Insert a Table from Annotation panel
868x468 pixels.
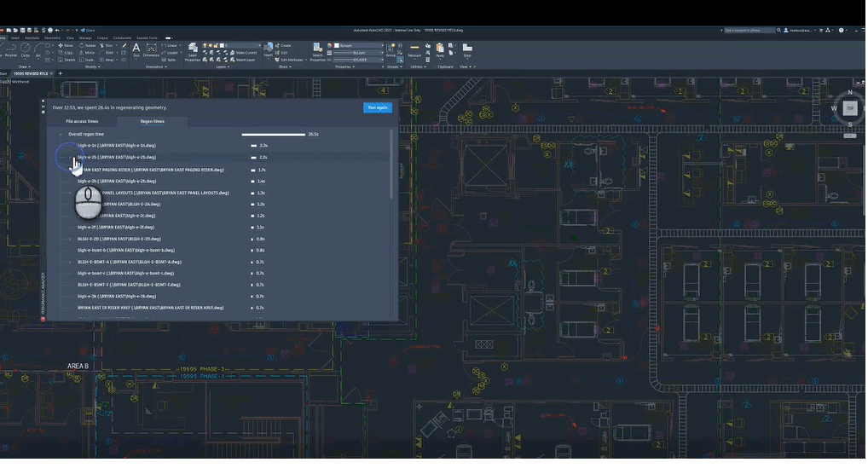point(170,60)
